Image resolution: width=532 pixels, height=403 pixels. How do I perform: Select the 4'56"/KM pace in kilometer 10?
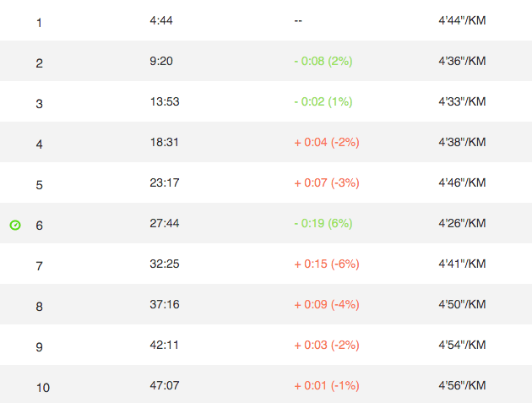[x=462, y=385]
